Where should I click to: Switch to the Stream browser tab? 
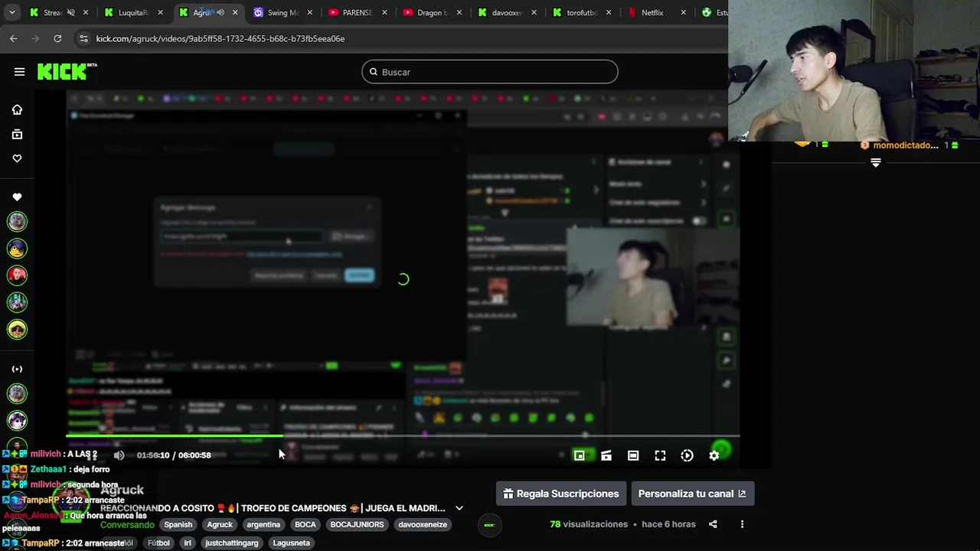57,12
